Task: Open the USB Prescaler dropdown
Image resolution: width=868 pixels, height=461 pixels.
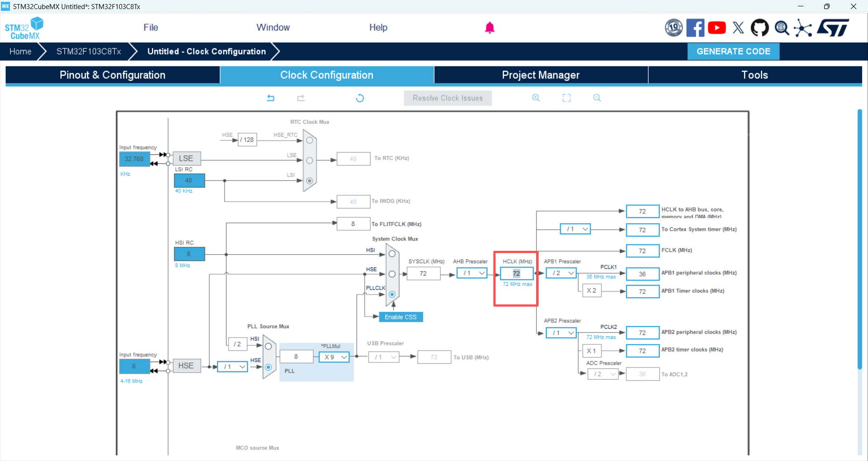Action: coord(383,357)
